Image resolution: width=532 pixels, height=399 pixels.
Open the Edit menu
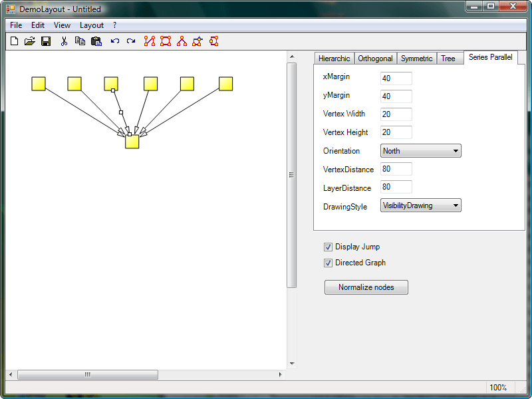[38, 25]
